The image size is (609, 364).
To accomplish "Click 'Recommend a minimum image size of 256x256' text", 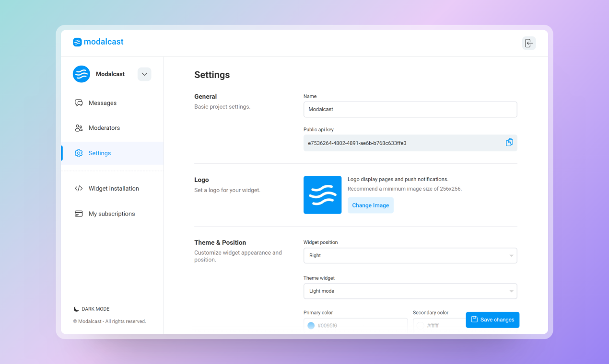I will click(405, 189).
